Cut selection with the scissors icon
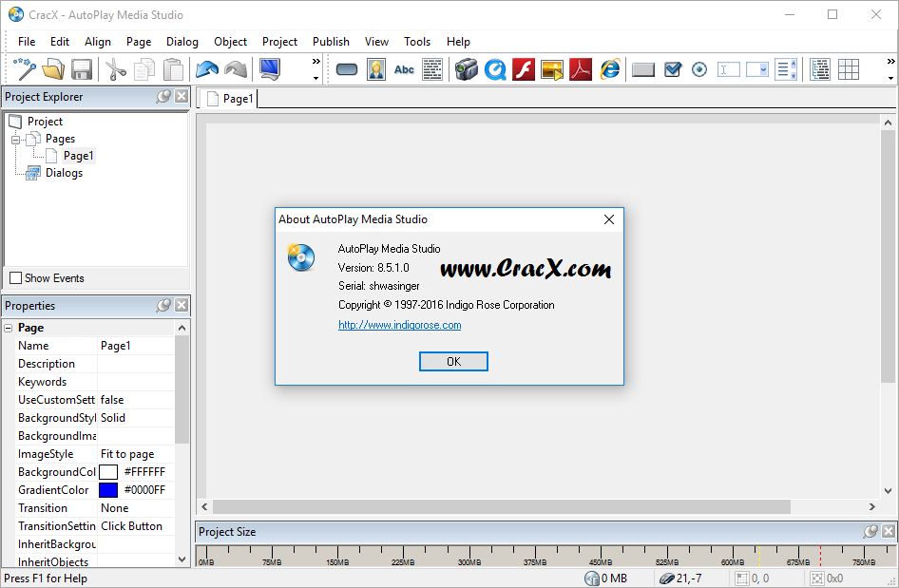Screen dimensions: 899x588 pos(116,69)
